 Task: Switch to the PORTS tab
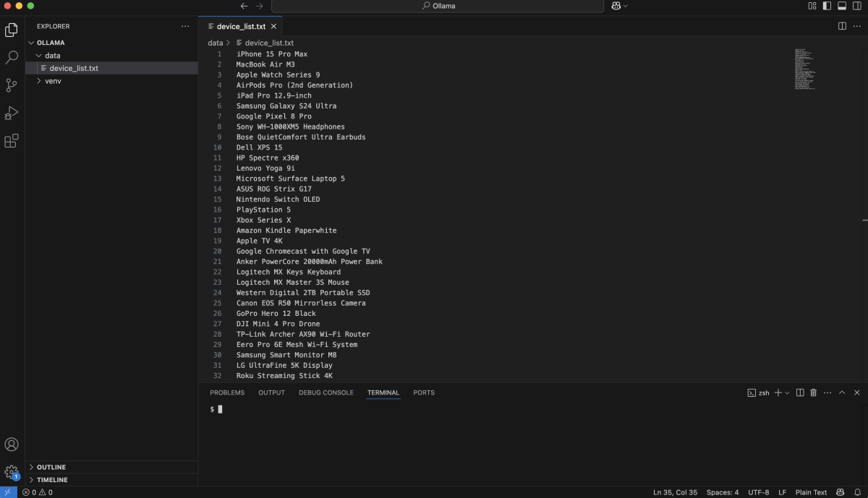(424, 392)
